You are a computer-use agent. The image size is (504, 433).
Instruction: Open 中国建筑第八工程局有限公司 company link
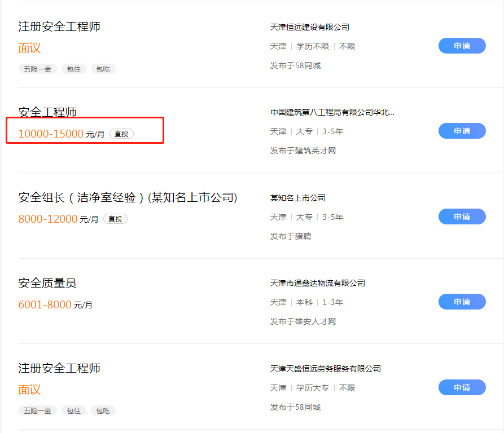click(x=332, y=112)
